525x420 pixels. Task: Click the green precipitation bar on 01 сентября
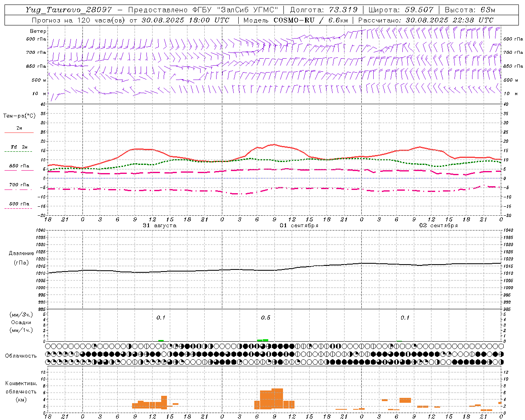pyautogui.click(x=262, y=340)
